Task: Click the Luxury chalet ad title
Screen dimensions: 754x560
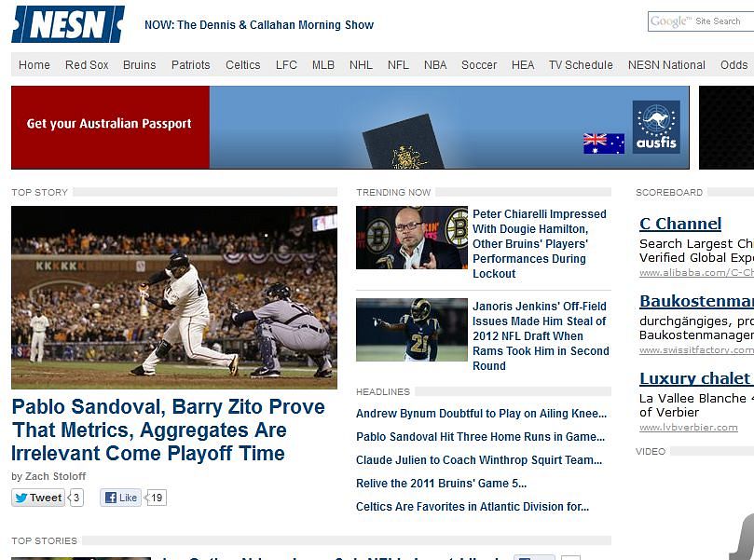Action: (x=695, y=378)
